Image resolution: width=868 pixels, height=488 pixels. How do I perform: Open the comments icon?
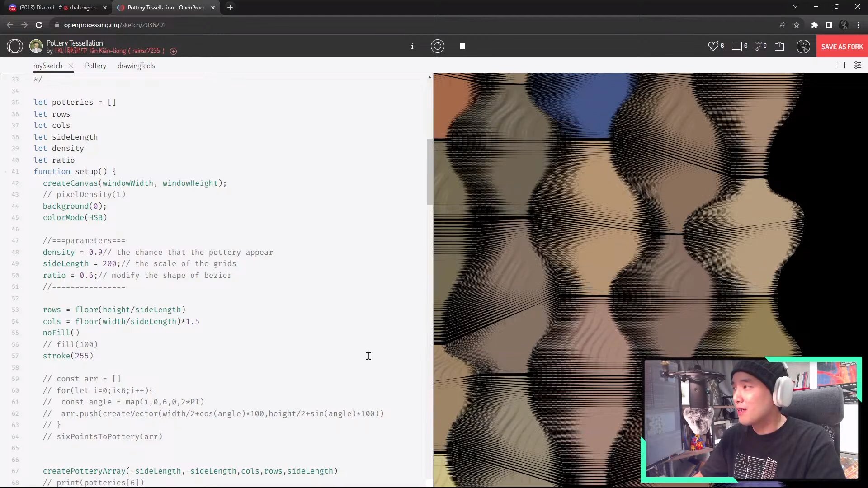(736, 46)
